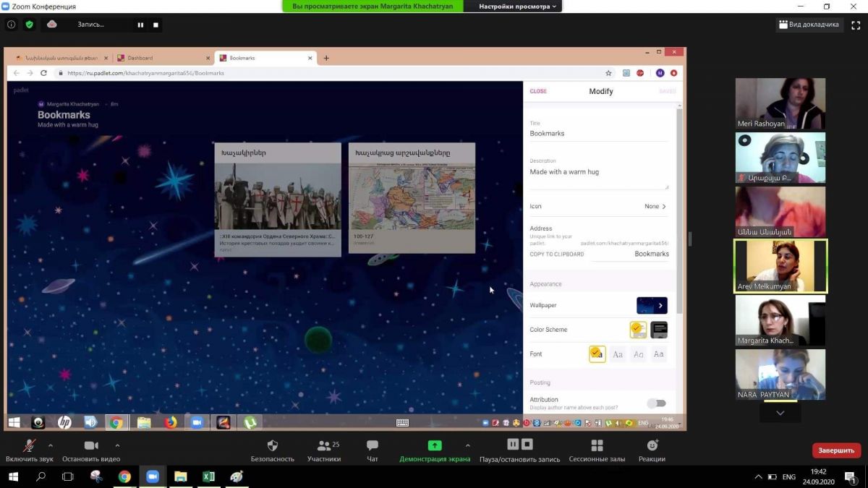Open View Settings (Настройки просмотра) dropdown

518,7
